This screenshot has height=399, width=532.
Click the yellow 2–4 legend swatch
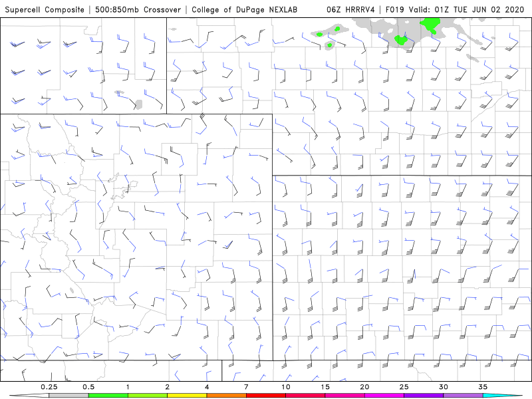(187, 396)
